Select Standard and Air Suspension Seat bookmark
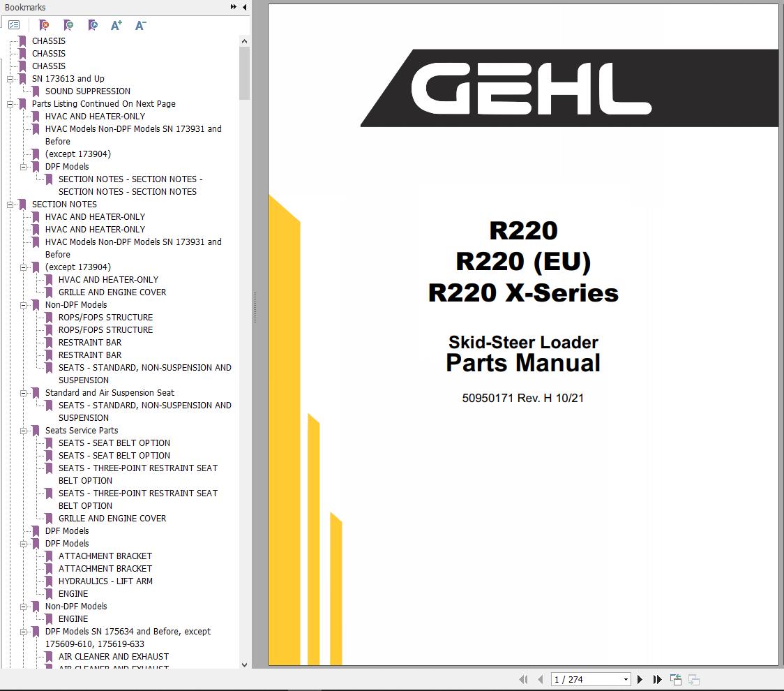The height and width of the screenshot is (691, 784). [110, 393]
